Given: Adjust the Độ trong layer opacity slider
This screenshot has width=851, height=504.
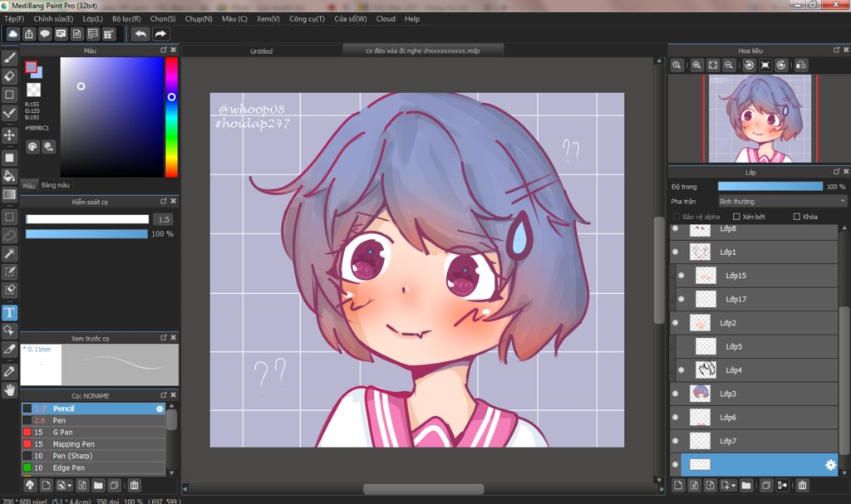Looking at the screenshot, I should [770, 186].
